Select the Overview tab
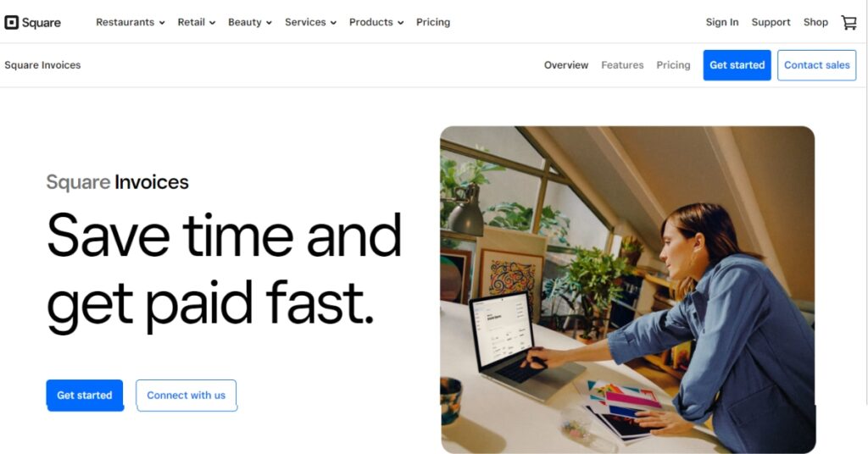The height and width of the screenshot is (454, 868). coord(565,65)
